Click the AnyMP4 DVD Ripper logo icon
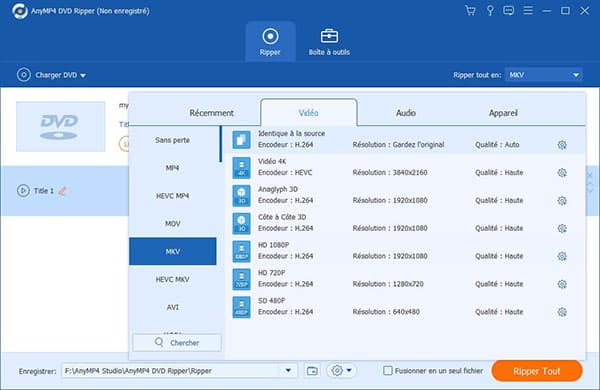 pyautogui.click(x=20, y=11)
